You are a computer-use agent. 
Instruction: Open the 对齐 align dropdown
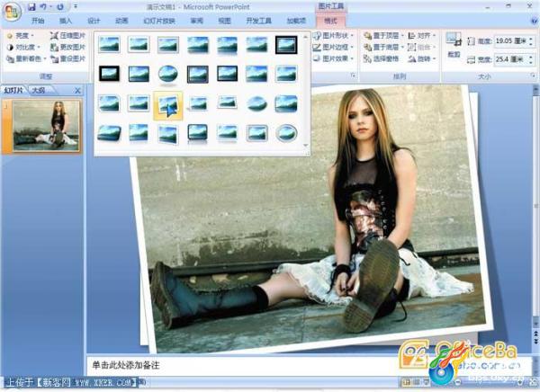point(422,35)
